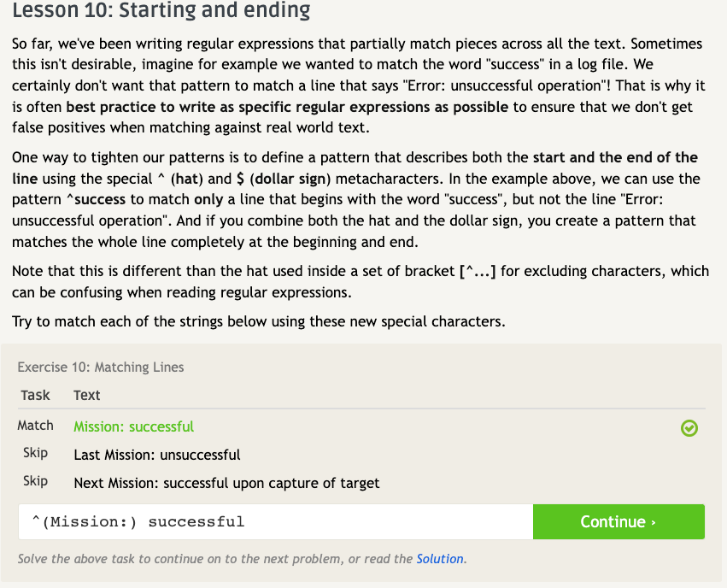Click the Skip label for Next Mission row
This screenshot has width=727, height=588.
pyautogui.click(x=35, y=481)
